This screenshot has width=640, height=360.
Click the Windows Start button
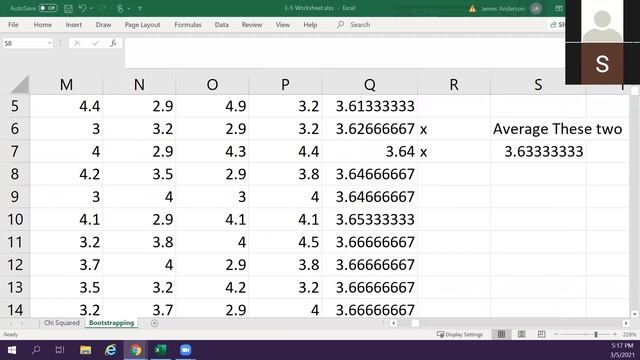click(x=12, y=350)
